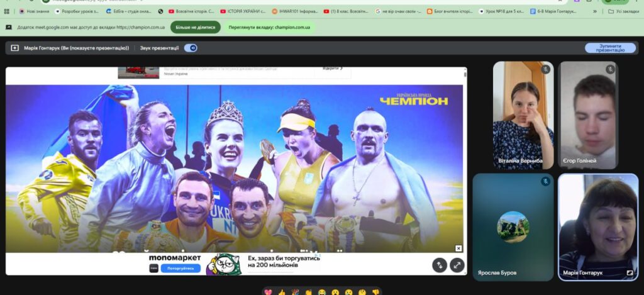The width and height of the screenshot is (644, 295).
Task: Select Єгор Голіней video tile
Action: coord(588,115)
